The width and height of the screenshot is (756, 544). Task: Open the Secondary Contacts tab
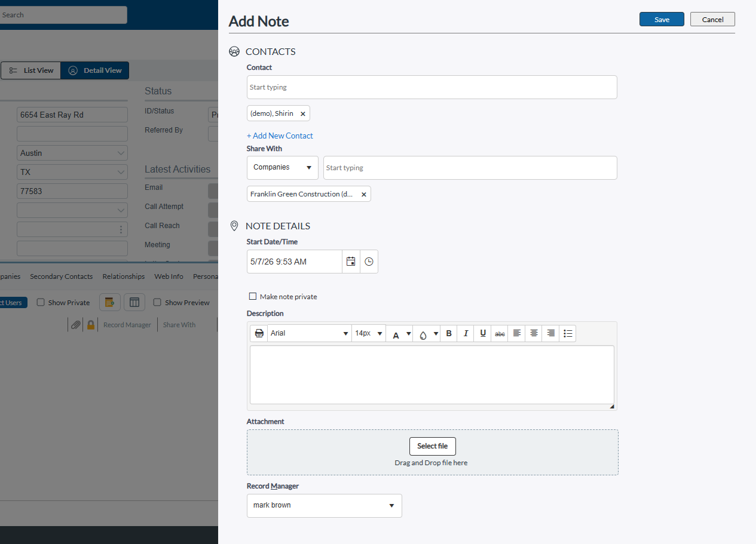(x=62, y=276)
